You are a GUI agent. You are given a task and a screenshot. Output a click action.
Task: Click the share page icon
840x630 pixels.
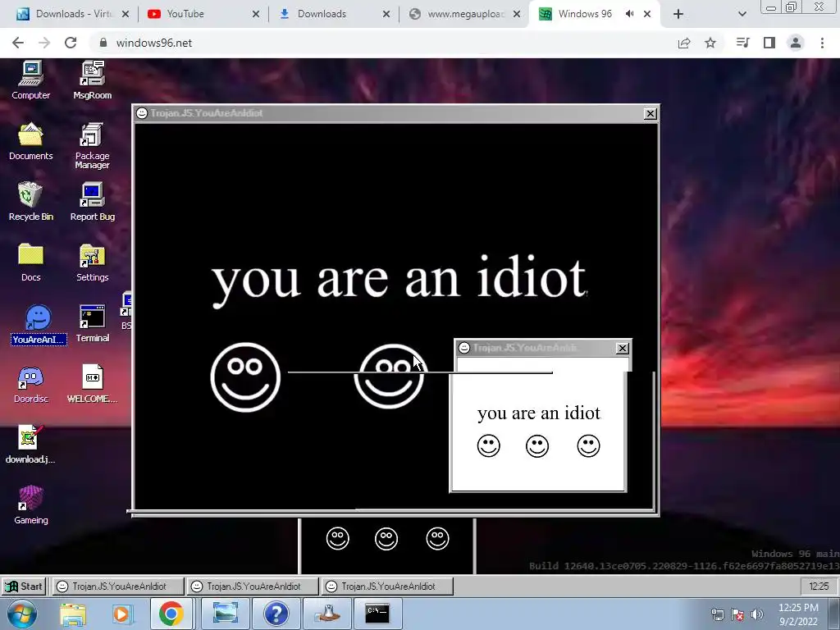[x=684, y=43]
